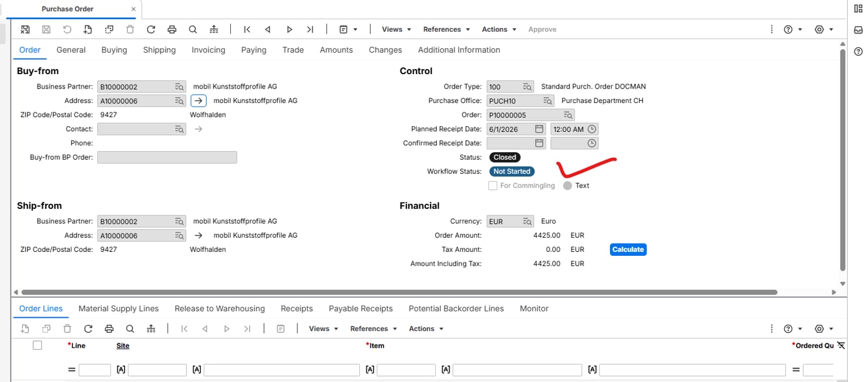868x382 pixels.
Task: Go to the previous record in the top toolbar
Action: click(268, 29)
